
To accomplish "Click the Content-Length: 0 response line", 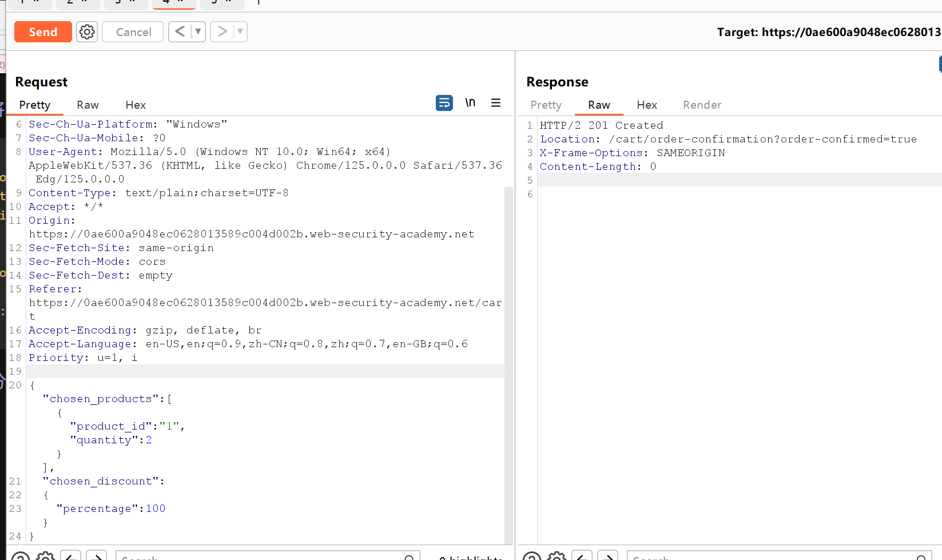I will point(598,166).
